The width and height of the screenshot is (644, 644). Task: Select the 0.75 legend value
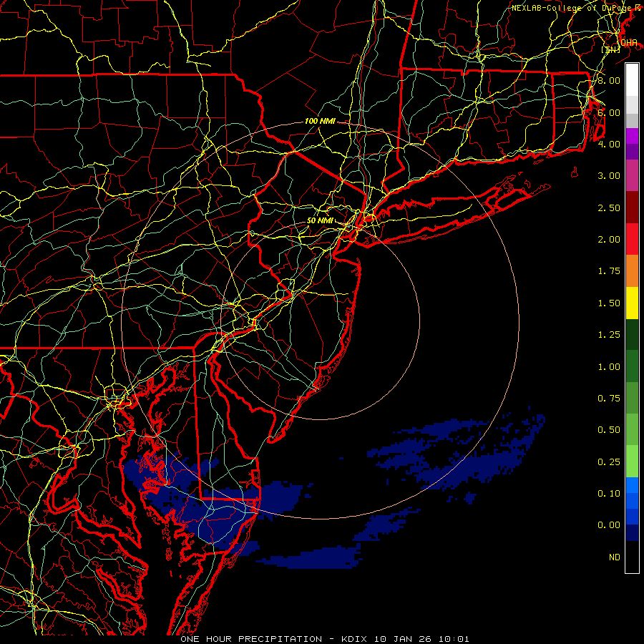click(609, 399)
